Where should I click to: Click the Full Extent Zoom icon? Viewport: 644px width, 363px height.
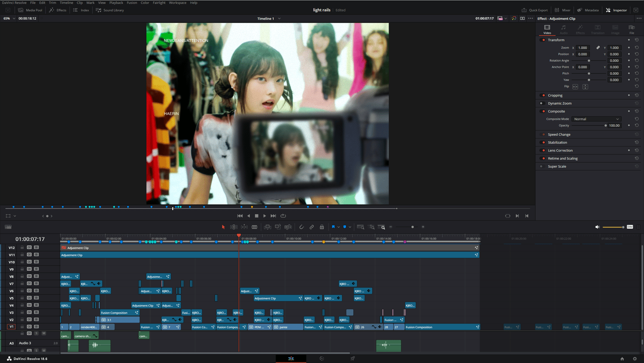pyautogui.click(x=361, y=227)
